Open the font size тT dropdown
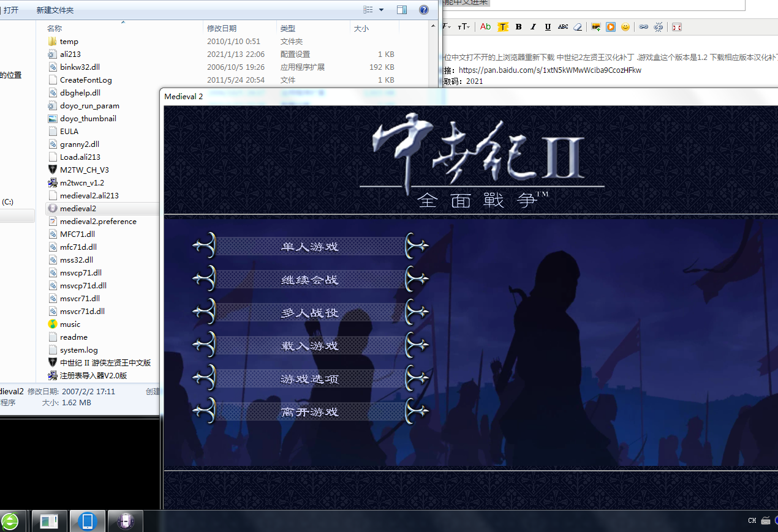The image size is (778, 532). 464,27
